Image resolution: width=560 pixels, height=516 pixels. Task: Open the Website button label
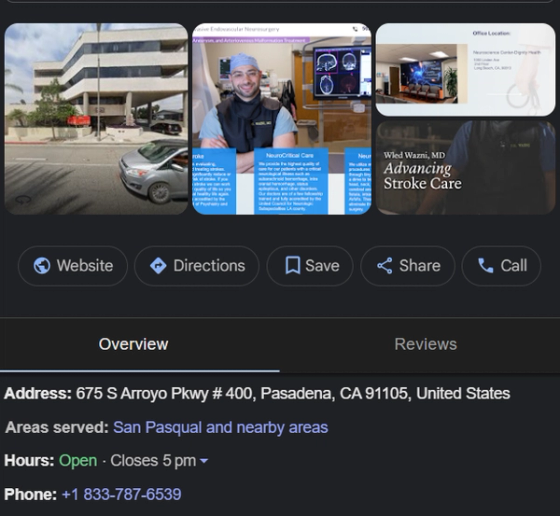click(85, 266)
